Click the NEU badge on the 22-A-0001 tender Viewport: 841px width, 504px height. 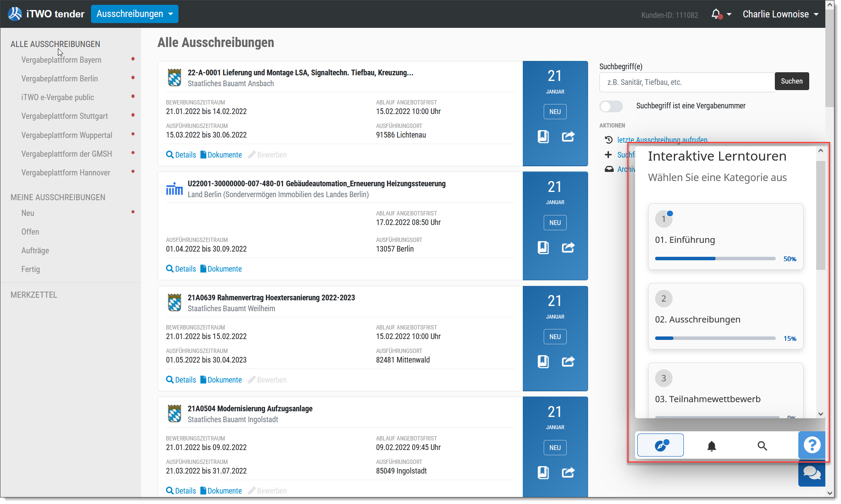coord(555,112)
